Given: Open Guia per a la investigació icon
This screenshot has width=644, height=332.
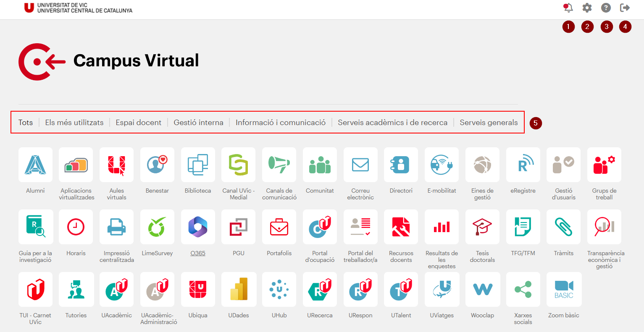Looking at the screenshot, I should pyautogui.click(x=35, y=227).
